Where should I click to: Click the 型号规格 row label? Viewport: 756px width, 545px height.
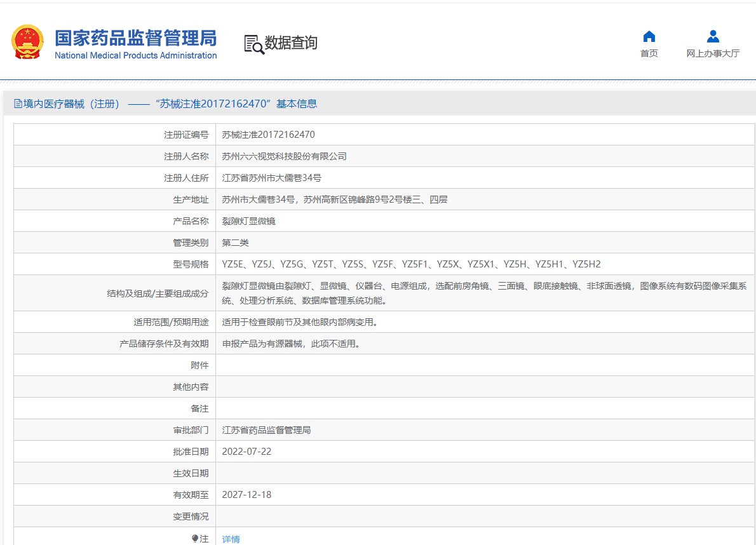tap(191, 264)
